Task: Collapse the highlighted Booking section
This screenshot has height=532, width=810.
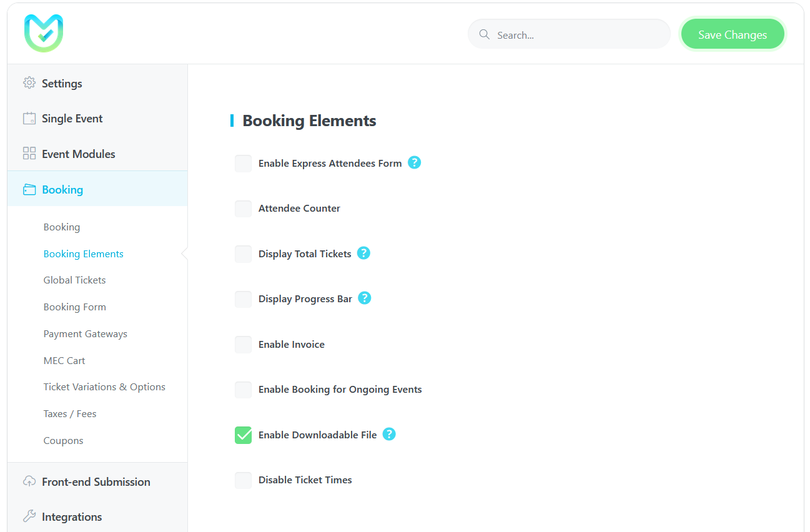Action: (x=97, y=189)
